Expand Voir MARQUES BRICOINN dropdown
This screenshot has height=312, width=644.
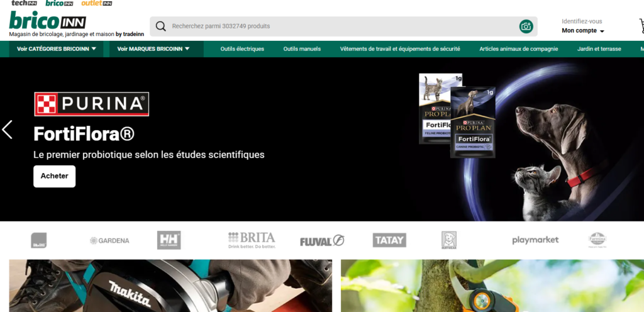153,49
